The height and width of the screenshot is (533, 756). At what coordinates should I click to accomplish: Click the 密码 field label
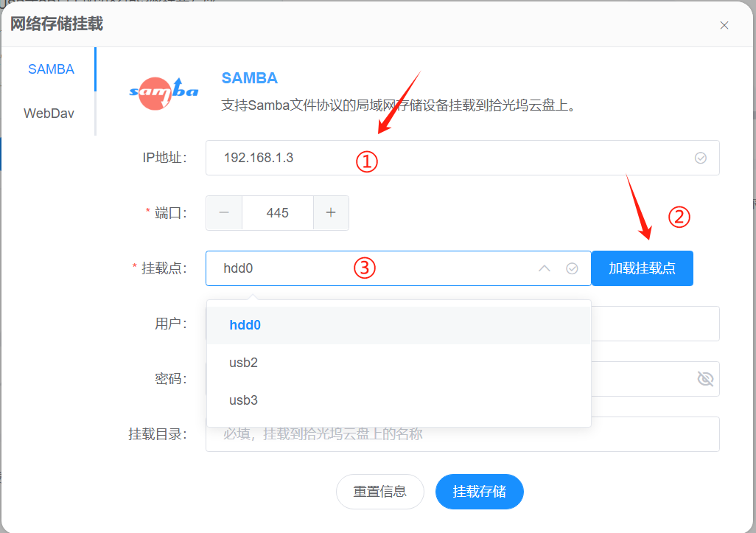pyautogui.click(x=171, y=379)
